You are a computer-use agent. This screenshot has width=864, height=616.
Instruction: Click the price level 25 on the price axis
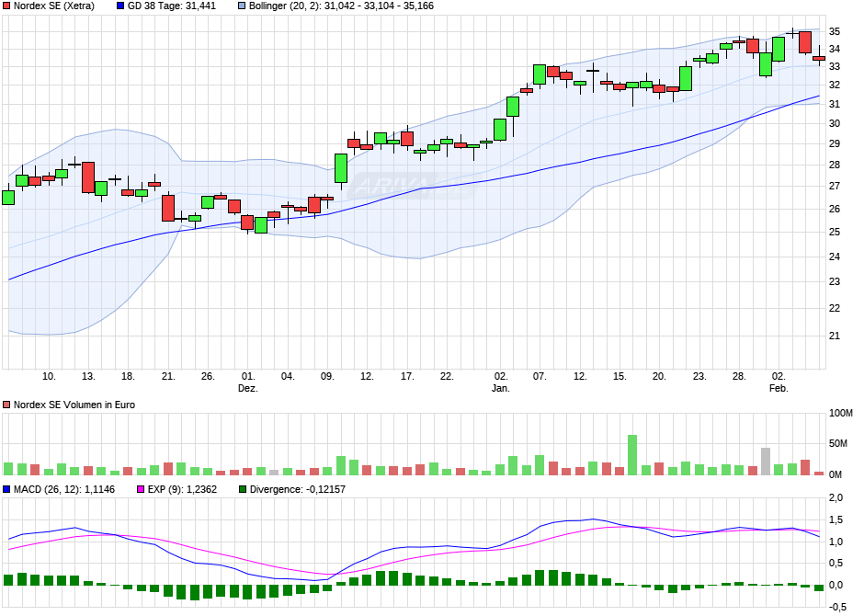click(x=835, y=232)
